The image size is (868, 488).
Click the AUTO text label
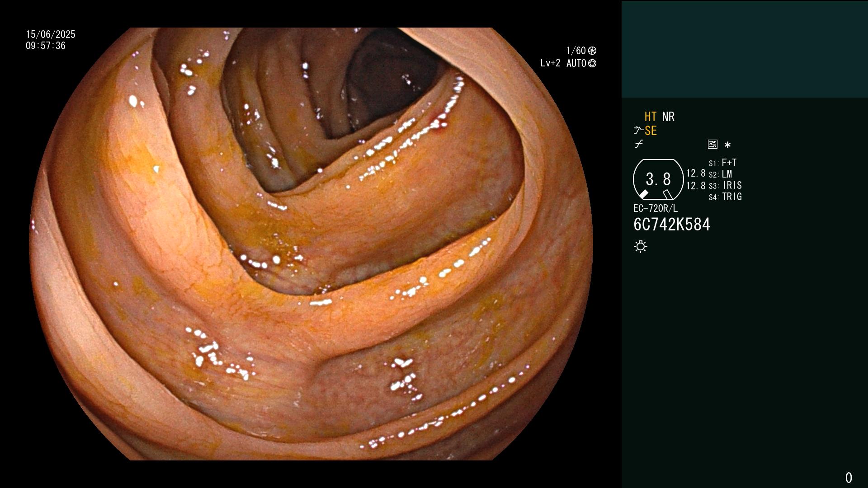click(x=576, y=63)
